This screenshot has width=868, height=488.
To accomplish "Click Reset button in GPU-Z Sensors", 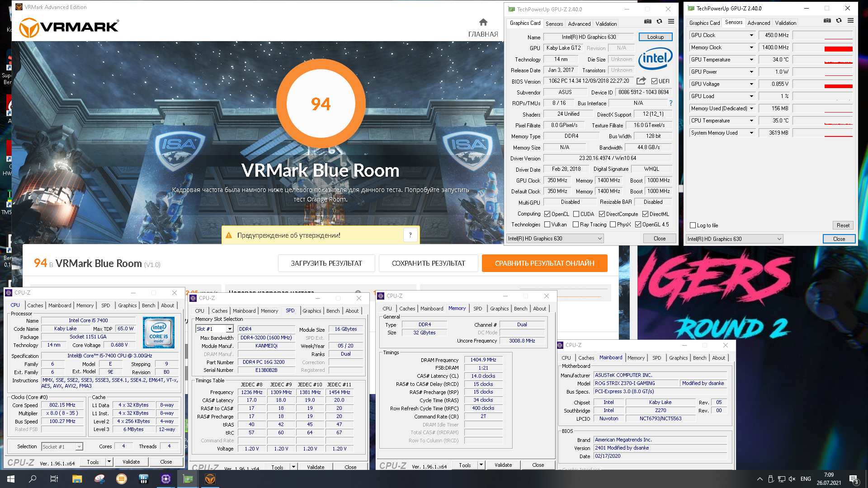I will coord(843,225).
